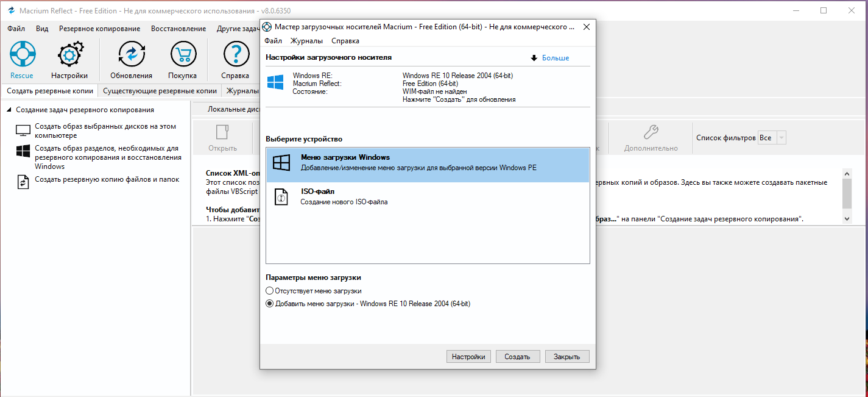Image resolution: width=868 pixels, height=397 pixels.
Task: Expand details with the Больше link
Action: pos(555,58)
